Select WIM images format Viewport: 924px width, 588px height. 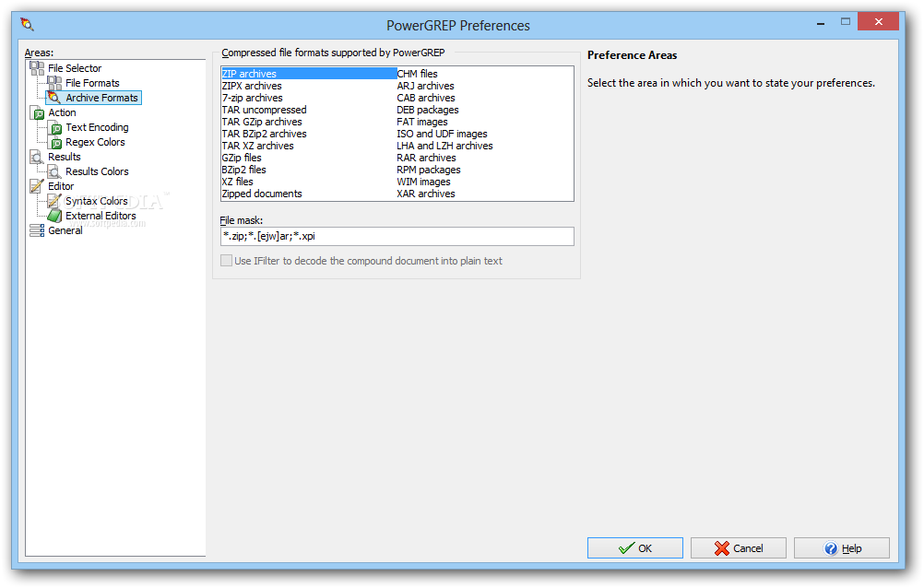[x=423, y=182]
